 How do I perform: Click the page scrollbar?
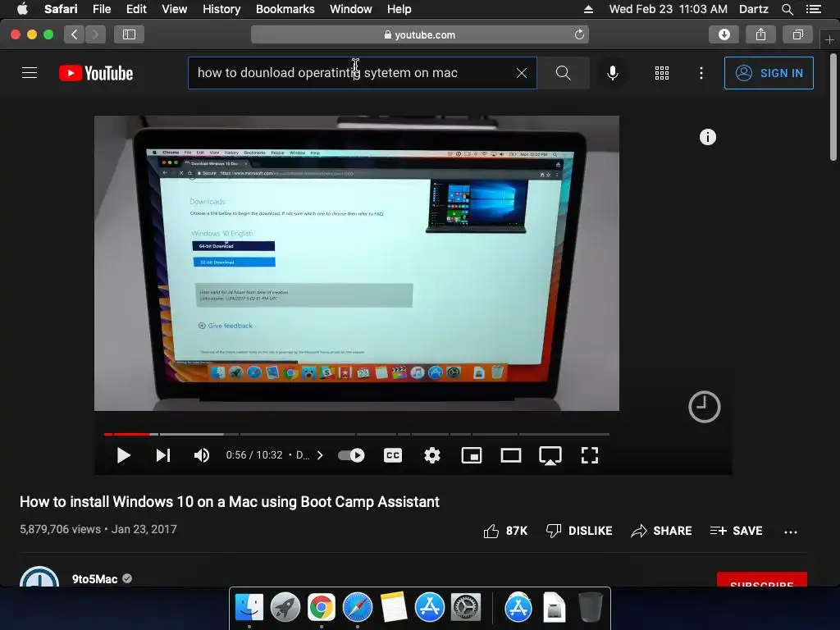tap(833, 107)
